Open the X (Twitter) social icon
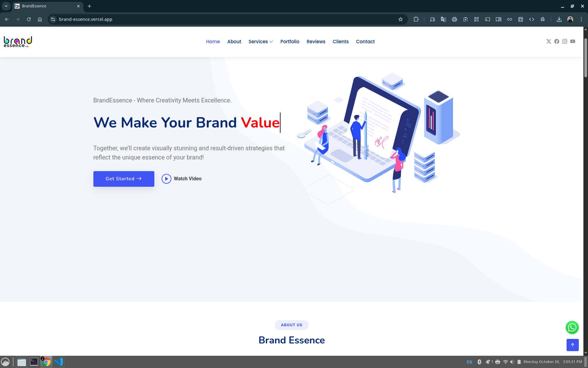Screen dimensions: 588x368 (x=548, y=41)
